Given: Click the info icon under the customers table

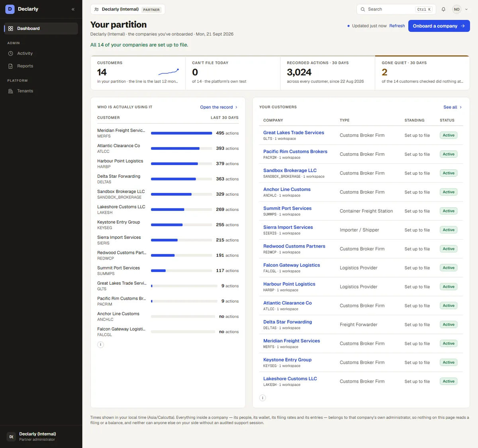Looking at the screenshot, I should pos(263,398).
